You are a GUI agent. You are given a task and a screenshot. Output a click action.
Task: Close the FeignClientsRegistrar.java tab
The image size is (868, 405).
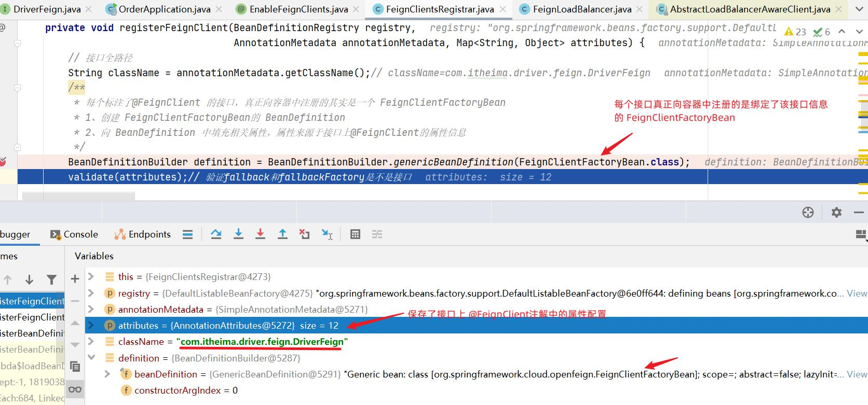click(x=503, y=9)
